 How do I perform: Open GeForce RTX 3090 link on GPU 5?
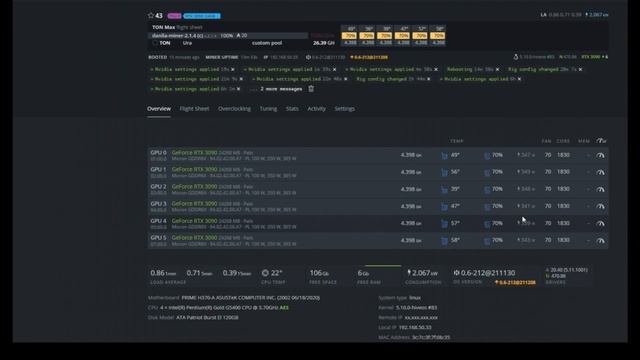[x=194, y=237]
